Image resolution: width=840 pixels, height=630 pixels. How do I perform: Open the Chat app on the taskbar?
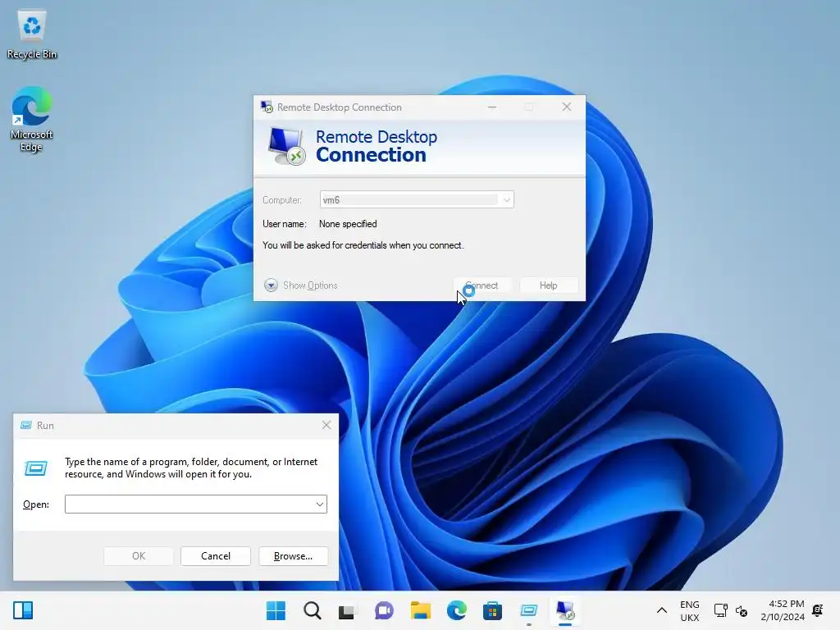tap(384, 610)
